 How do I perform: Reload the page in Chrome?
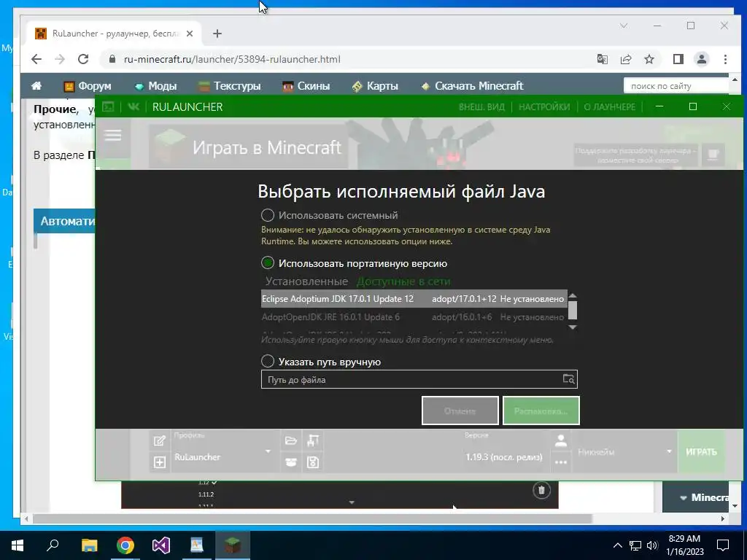pos(83,59)
